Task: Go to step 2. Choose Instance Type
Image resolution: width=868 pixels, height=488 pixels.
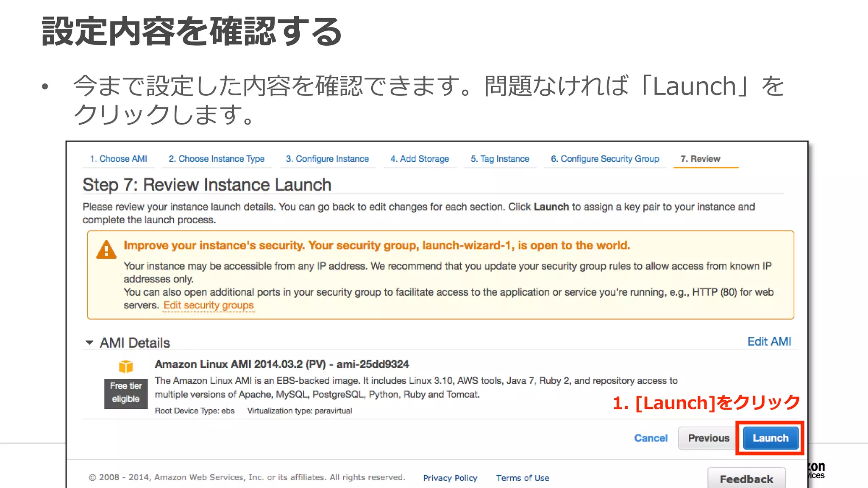Action: point(217,159)
